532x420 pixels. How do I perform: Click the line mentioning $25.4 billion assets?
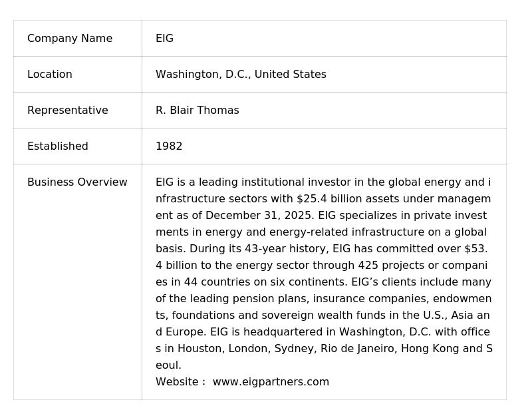(323, 199)
